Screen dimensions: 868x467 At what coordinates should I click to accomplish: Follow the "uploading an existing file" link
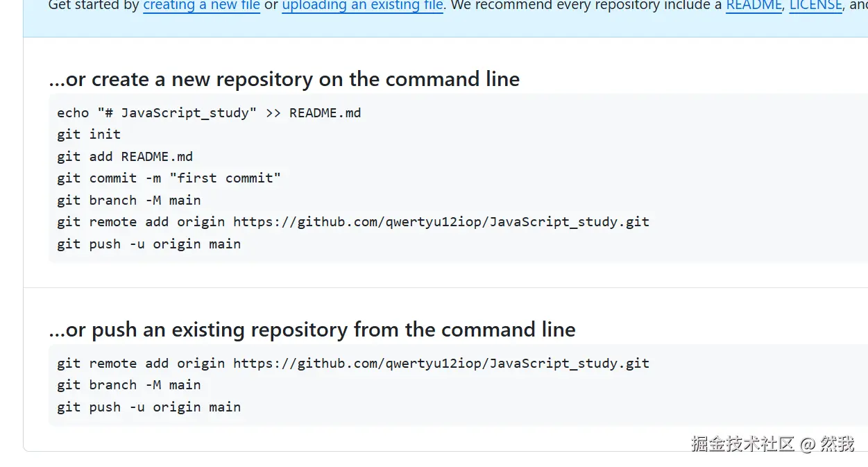coord(362,6)
